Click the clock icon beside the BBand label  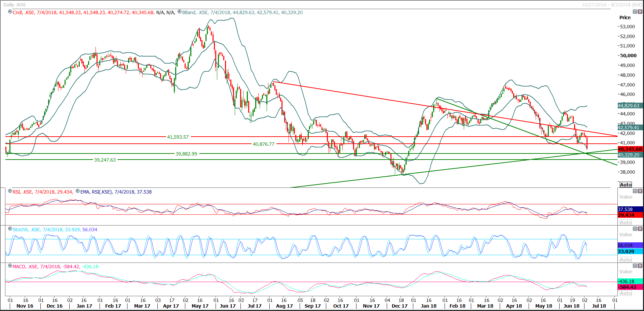pyautogui.click(x=180, y=12)
